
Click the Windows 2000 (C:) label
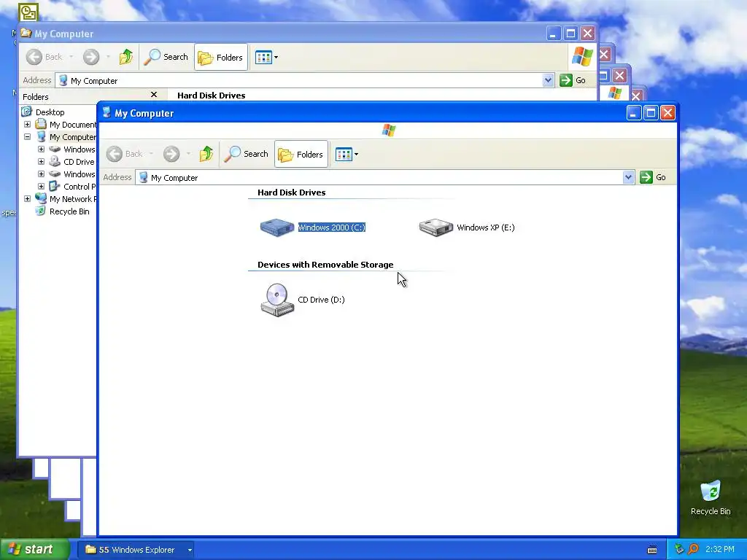pyautogui.click(x=332, y=227)
